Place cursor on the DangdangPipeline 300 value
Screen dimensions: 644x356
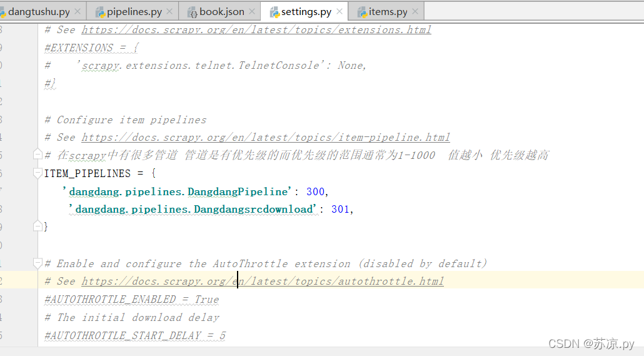(x=315, y=191)
